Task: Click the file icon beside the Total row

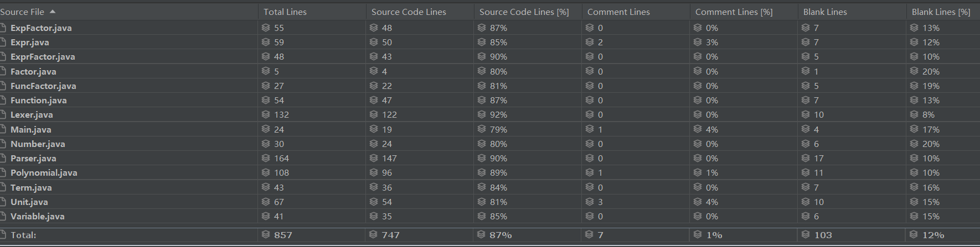Action: click(x=3, y=235)
